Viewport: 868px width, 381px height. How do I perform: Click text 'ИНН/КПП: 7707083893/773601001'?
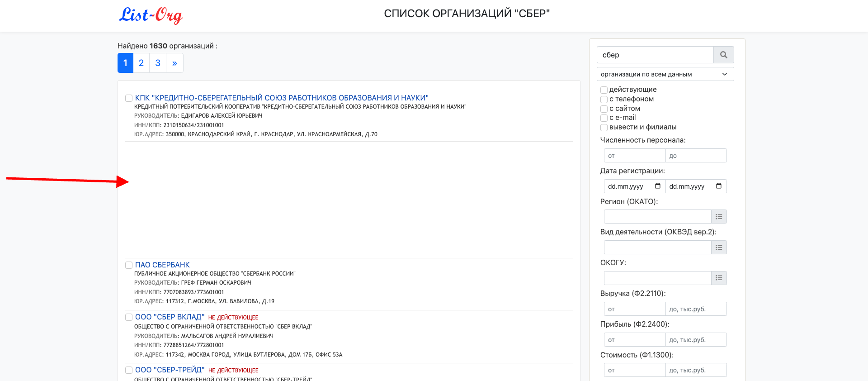pyautogui.click(x=179, y=292)
